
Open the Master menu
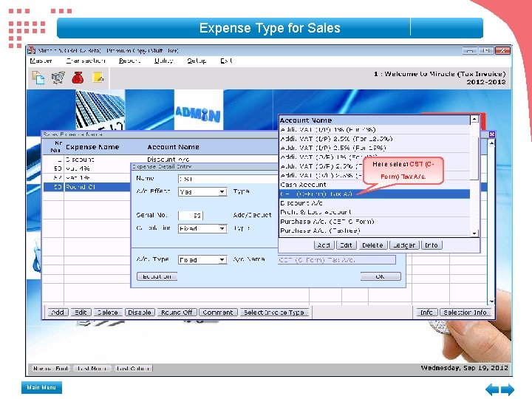pyautogui.click(x=41, y=61)
